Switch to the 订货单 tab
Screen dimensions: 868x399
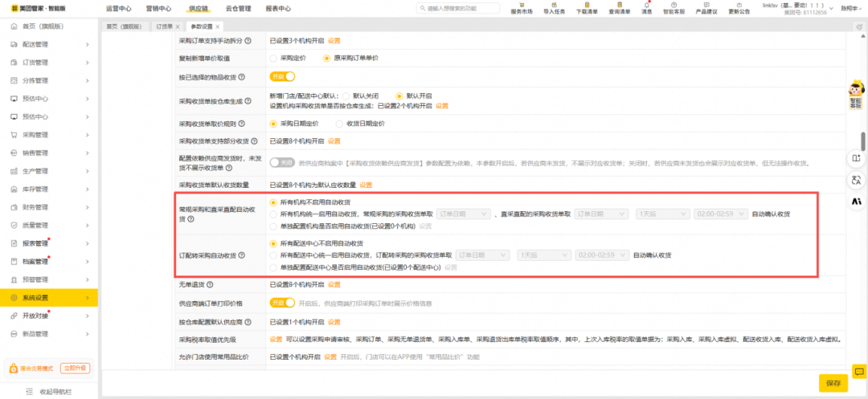tap(163, 26)
